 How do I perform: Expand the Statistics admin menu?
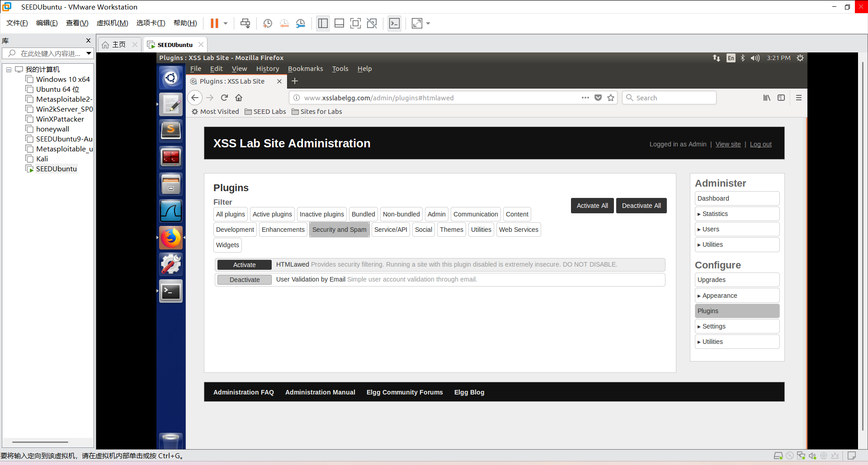(737, 214)
